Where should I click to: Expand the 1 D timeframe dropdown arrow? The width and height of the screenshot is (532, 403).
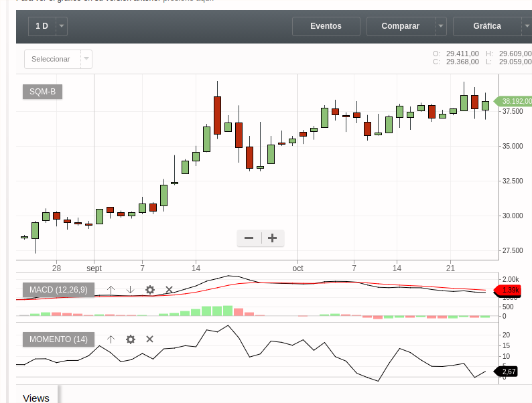62,26
